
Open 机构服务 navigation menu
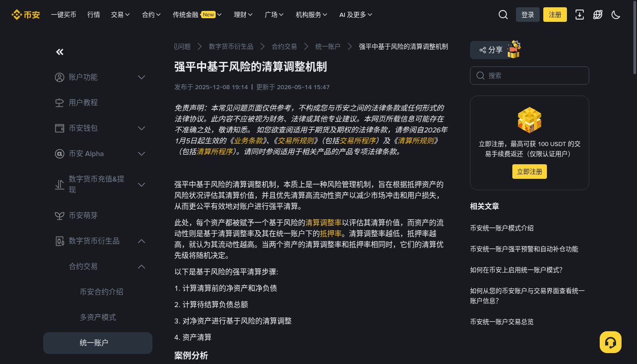click(312, 15)
